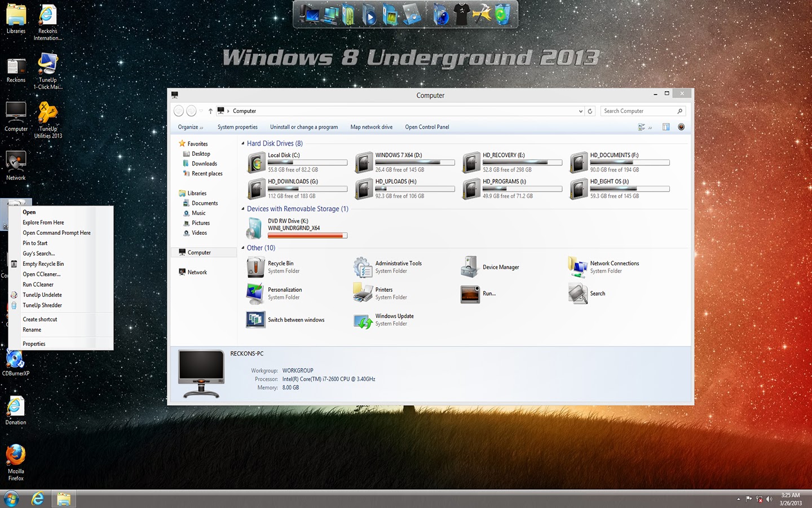Open the HD_EIGHT OS (J:) drive icon
The width and height of the screenshot is (812, 508).
(x=579, y=189)
